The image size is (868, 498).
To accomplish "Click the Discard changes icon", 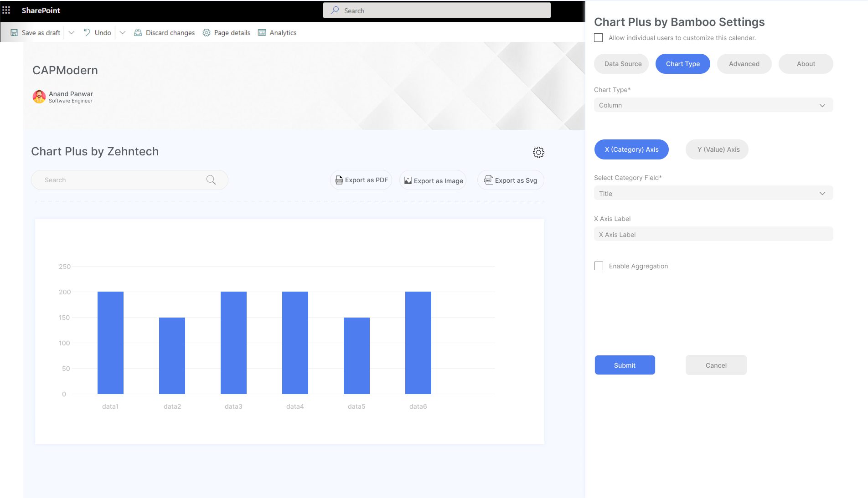I will [138, 33].
